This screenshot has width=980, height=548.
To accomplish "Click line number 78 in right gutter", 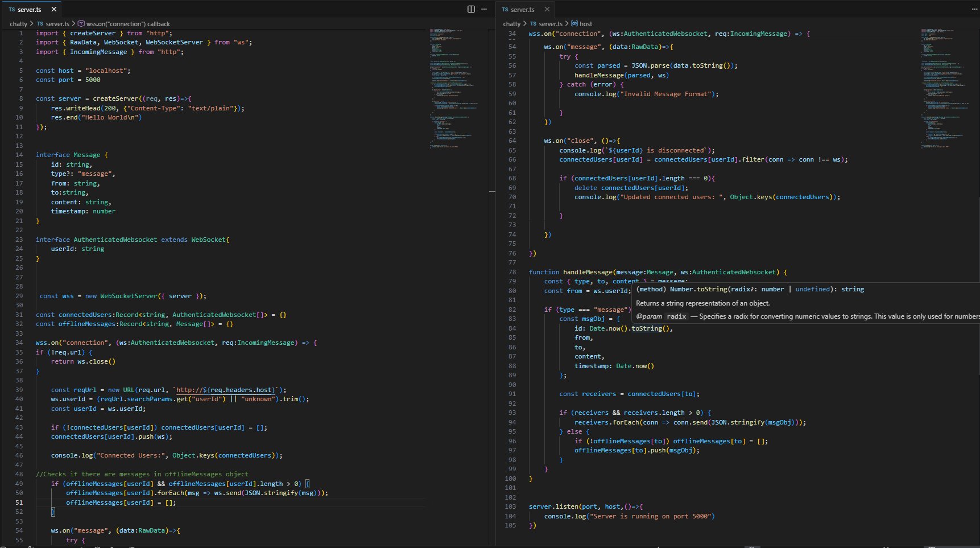I will [x=512, y=272].
